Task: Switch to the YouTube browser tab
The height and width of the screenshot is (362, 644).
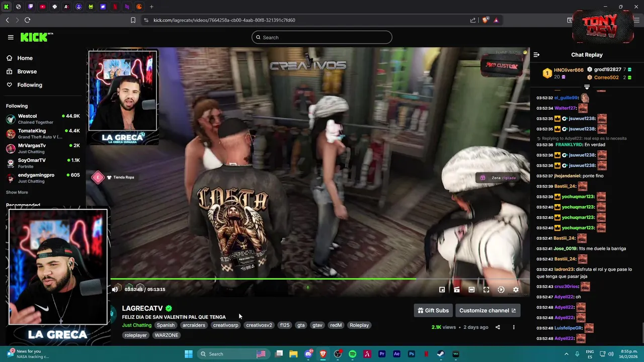Action: tap(43, 7)
